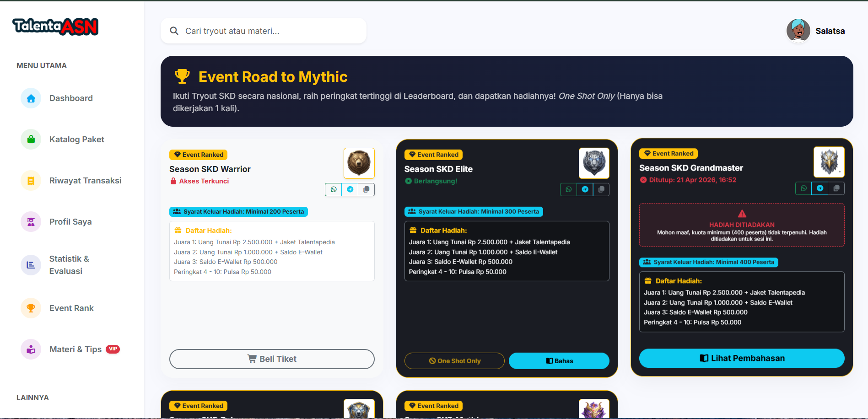Image resolution: width=868 pixels, height=419 pixels.
Task: Click Lihat Pembahasan on Season SKD Grandmaster
Action: pos(741,358)
